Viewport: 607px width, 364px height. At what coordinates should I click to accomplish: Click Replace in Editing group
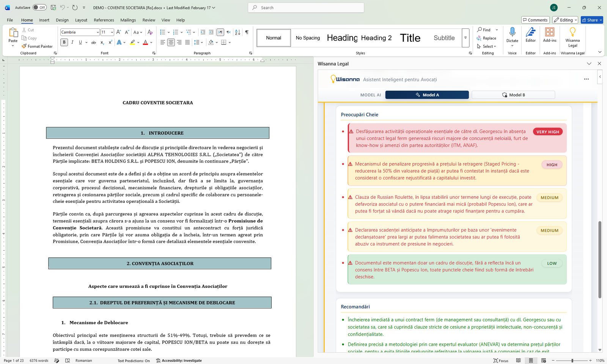click(x=487, y=38)
